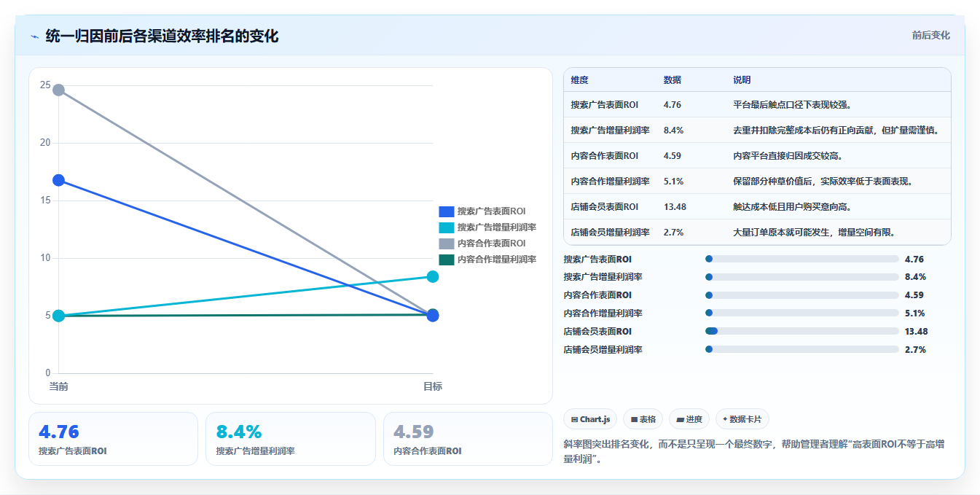The image size is (980, 495).
Task: Click the 内容合作增量利润率 progress bar
Action: coord(802,313)
